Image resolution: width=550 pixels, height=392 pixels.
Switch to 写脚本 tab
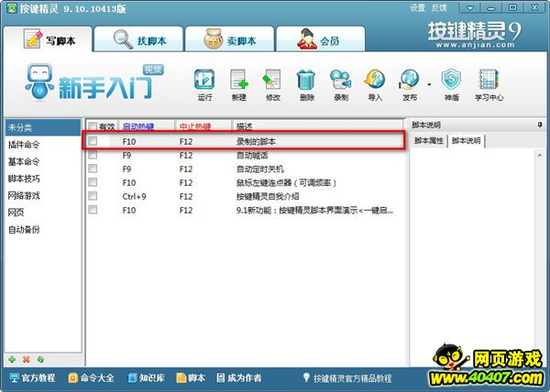point(48,39)
